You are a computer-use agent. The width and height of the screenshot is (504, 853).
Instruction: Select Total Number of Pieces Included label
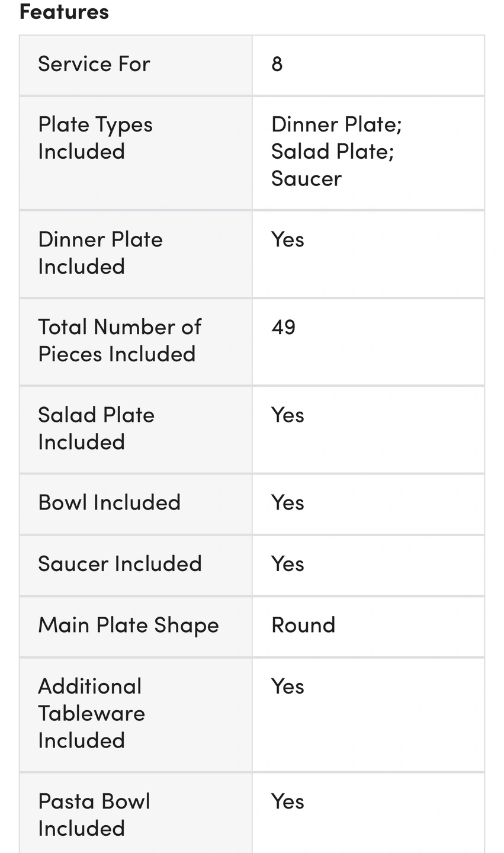[120, 341]
